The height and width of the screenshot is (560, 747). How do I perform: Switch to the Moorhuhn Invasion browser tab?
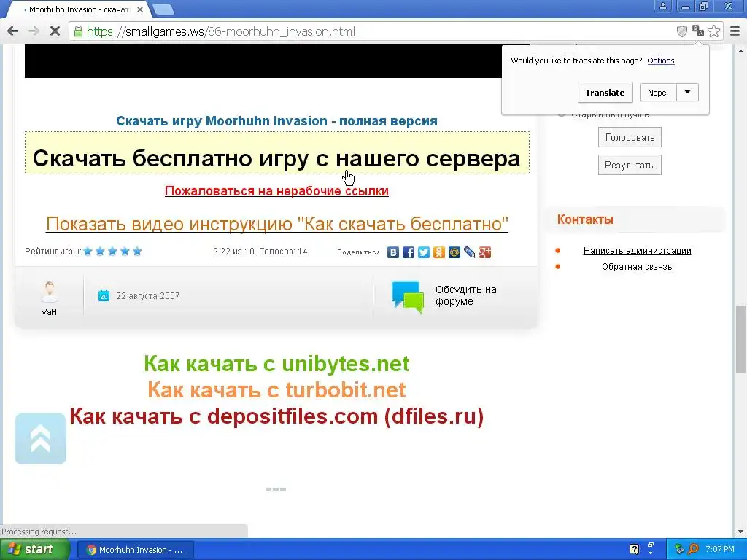point(79,9)
